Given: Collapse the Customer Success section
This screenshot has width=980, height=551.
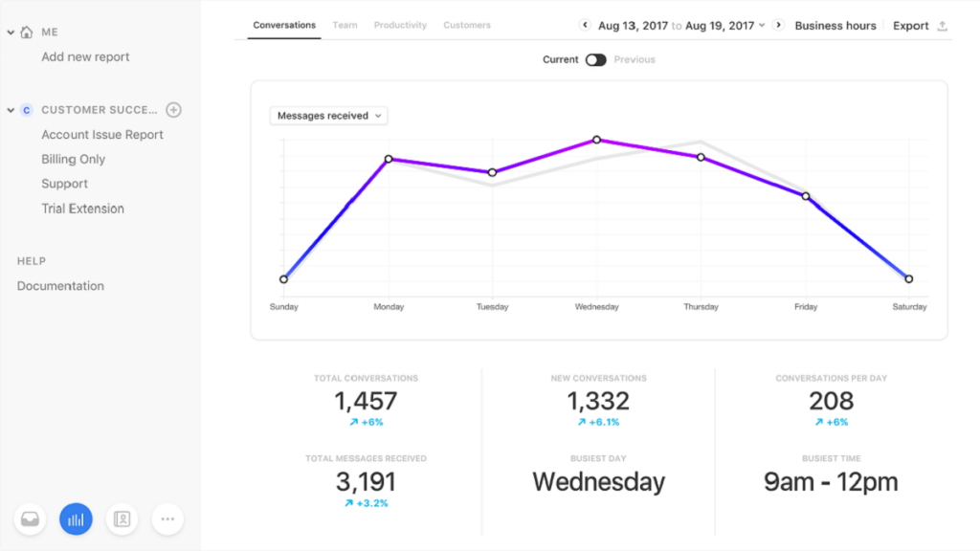Looking at the screenshot, I should (x=10, y=109).
